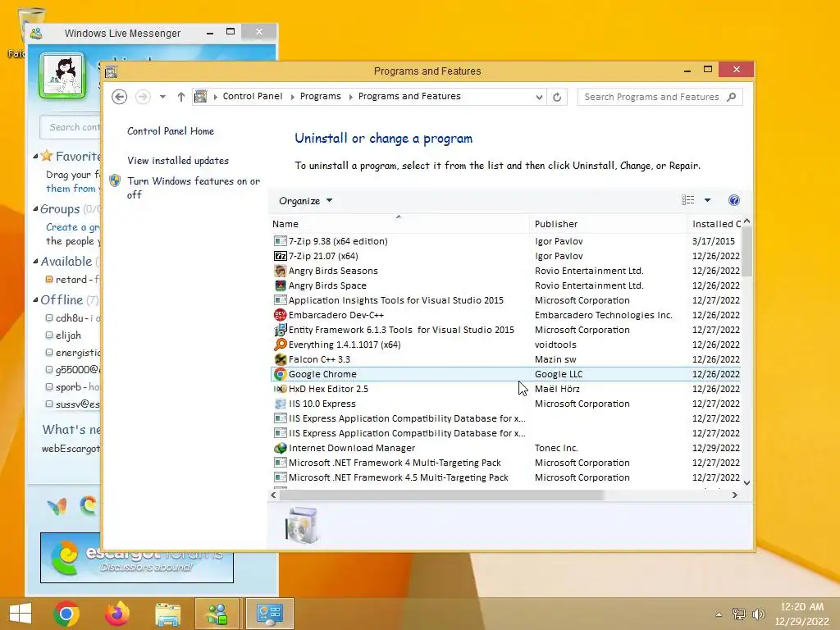Screen dimensions: 840x630
Task: Click the network tray icon
Action: (x=739, y=614)
